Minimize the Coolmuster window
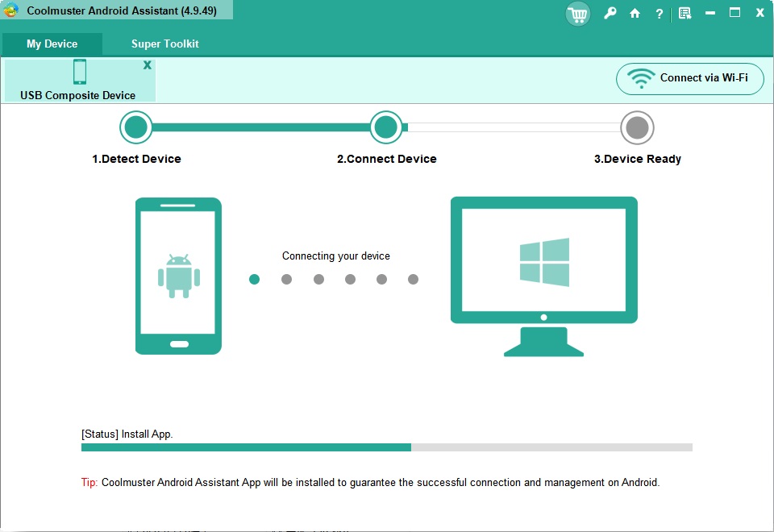The image size is (774, 532). coord(709,14)
